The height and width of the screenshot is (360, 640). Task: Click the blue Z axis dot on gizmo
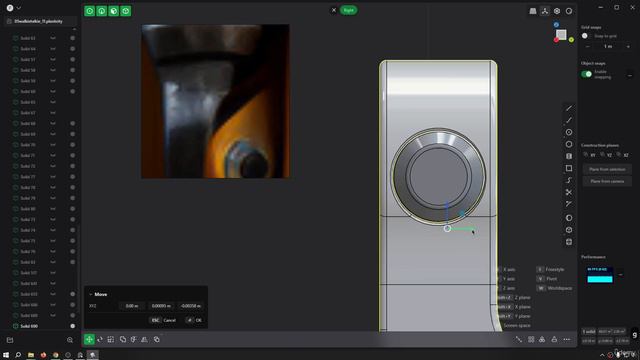coord(556,25)
